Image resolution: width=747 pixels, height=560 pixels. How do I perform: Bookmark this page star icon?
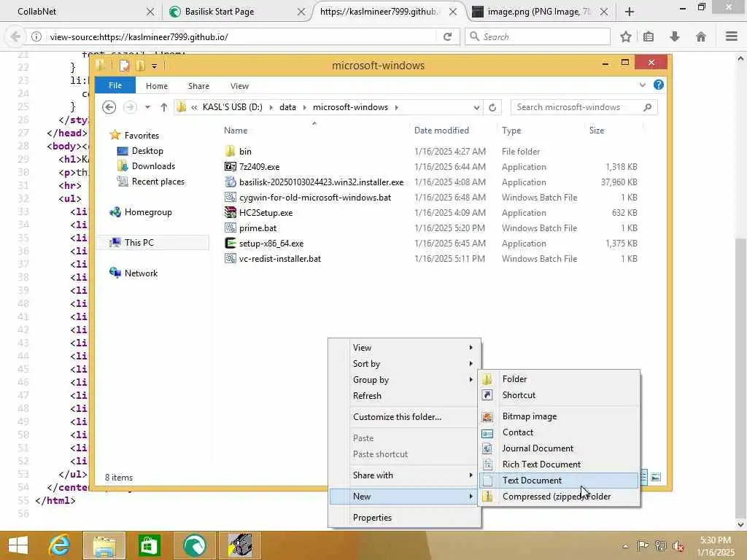coord(626,36)
